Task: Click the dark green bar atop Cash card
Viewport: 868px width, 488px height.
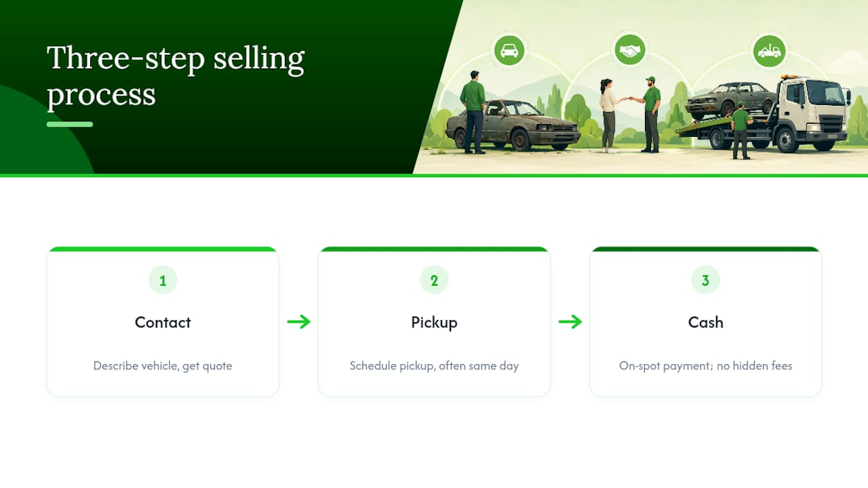Action: [x=705, y=249]
